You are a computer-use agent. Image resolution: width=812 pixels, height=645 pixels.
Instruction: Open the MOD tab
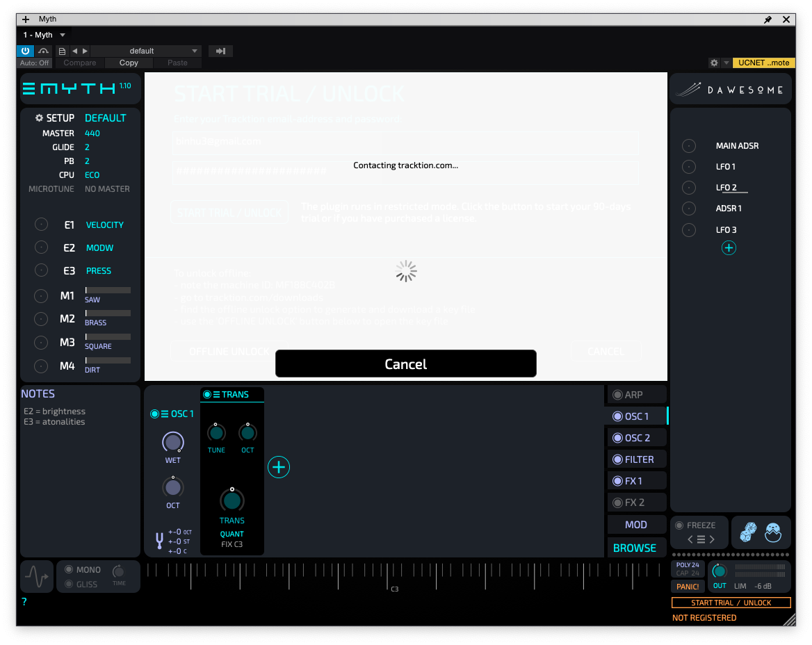pyautogui.click(x=636, y=525)
